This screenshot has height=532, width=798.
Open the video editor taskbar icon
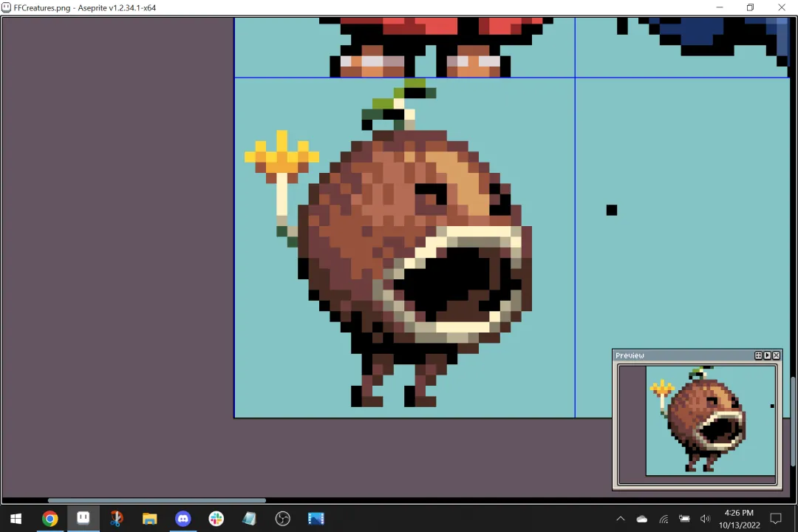316,519
